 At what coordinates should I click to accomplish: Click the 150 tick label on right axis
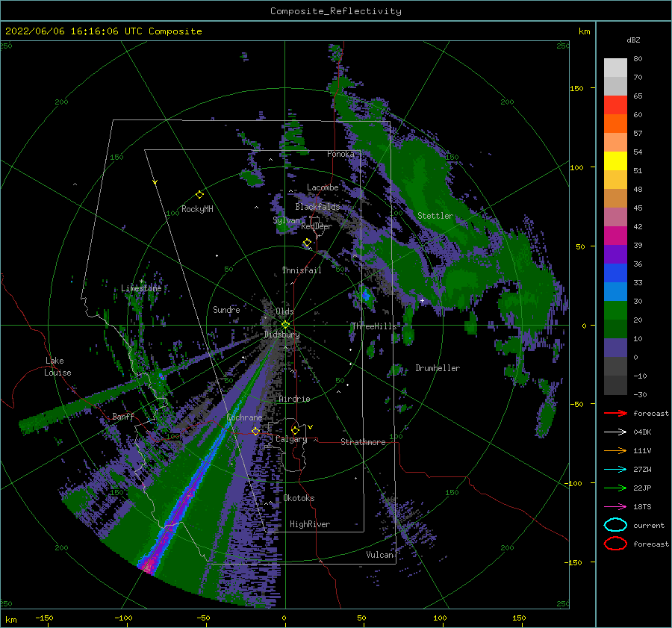(577, 88)
